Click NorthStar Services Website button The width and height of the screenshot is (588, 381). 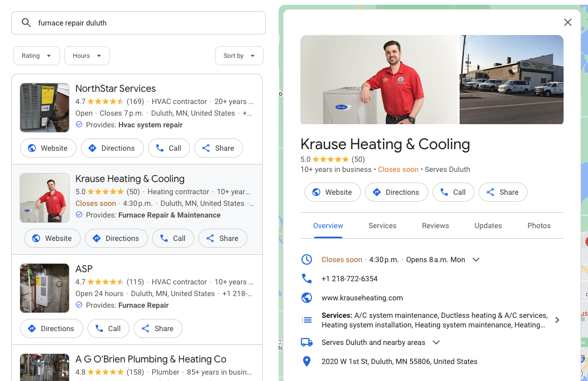[48, 148]
